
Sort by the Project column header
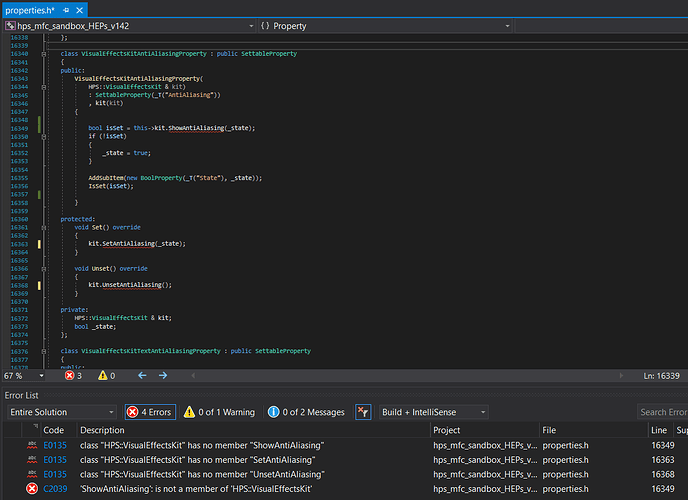click(484, 430)
